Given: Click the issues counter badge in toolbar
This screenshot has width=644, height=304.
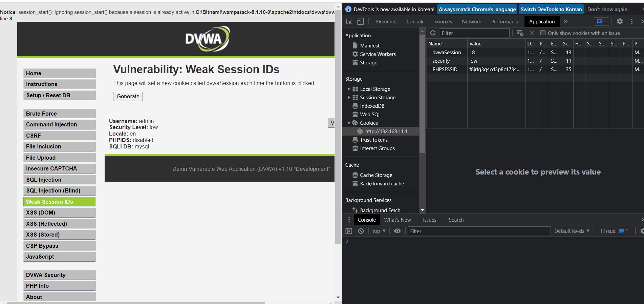Looking at the screenshot, I should click(x=601, y=21).
